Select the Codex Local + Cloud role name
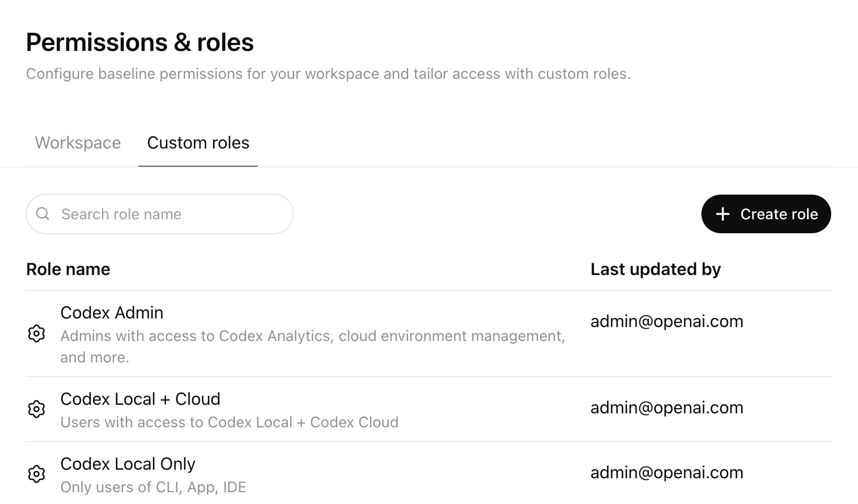 tap(140, 399)
